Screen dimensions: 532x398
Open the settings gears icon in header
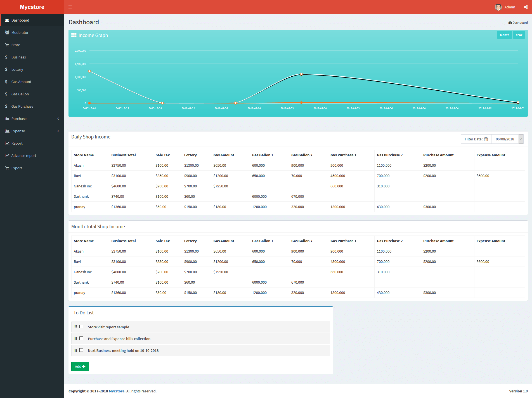point(526,7)
